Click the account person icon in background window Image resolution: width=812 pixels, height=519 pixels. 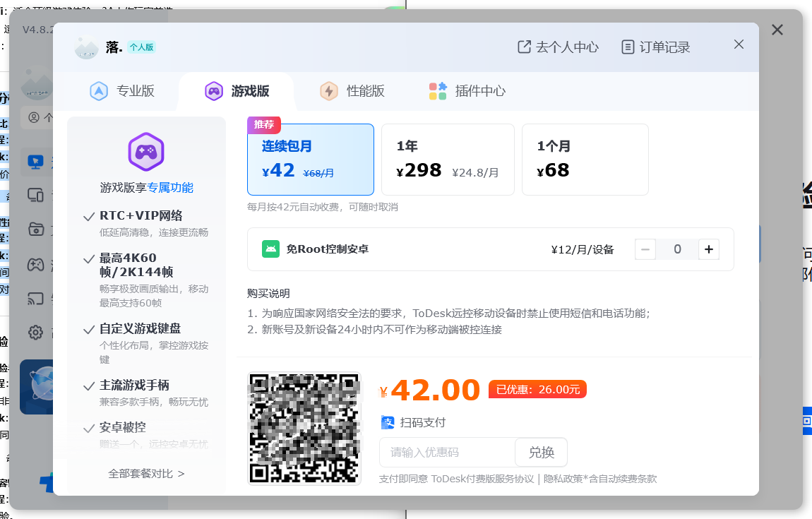(x=34, y=118)
